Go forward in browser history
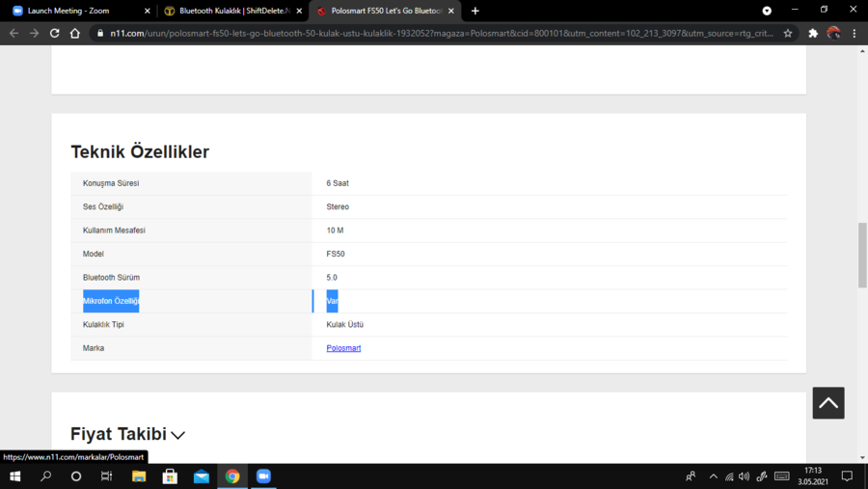This screenshot has width=868, height=489. coord(35,33)
